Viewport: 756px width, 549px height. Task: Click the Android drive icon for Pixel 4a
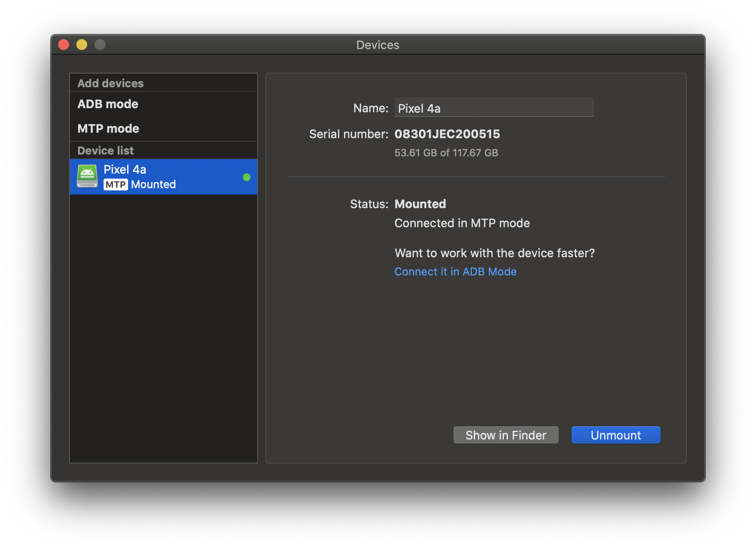pos(87,176)
